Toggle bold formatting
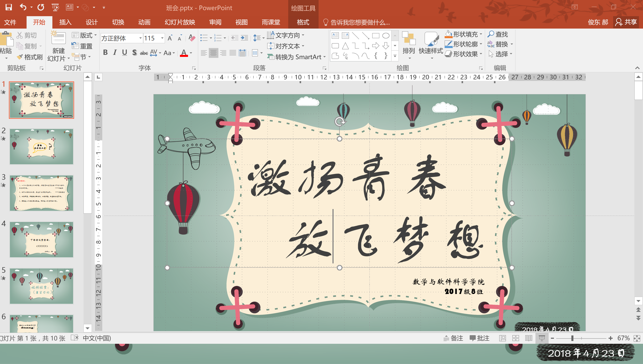 pos(105,53)
